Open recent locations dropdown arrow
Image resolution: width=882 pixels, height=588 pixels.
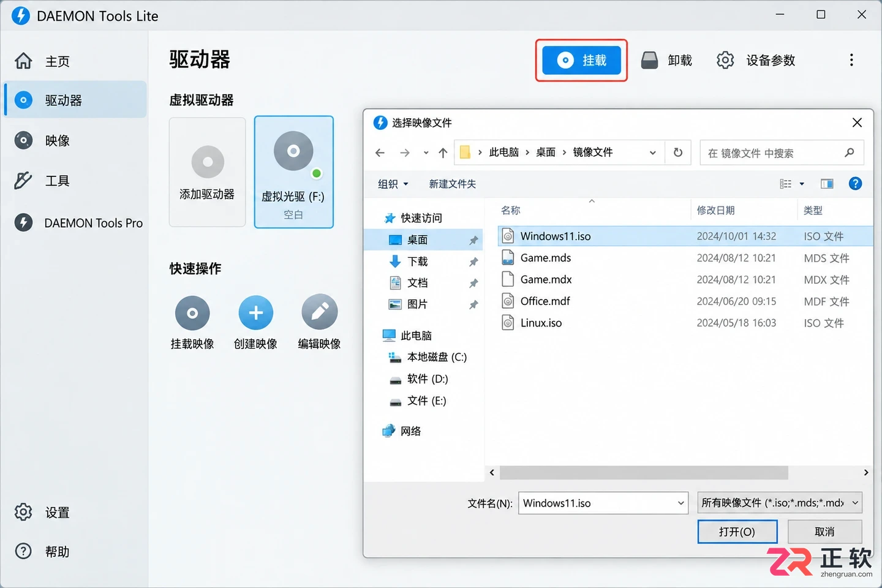click(426, 153)
